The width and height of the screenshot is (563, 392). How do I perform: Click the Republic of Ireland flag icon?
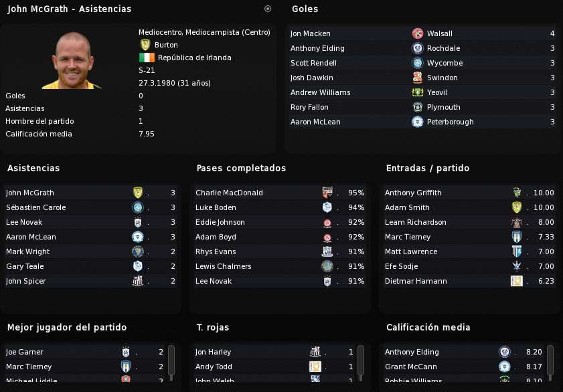(x=147, y=58)
